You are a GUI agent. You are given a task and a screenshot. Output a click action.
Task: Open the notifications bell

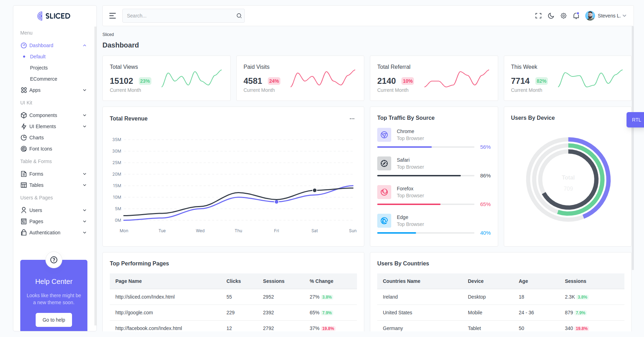(576, 16)
